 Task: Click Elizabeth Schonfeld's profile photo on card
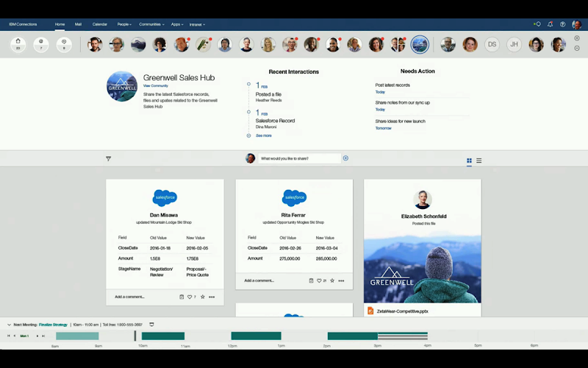click(x=422, y=200)
